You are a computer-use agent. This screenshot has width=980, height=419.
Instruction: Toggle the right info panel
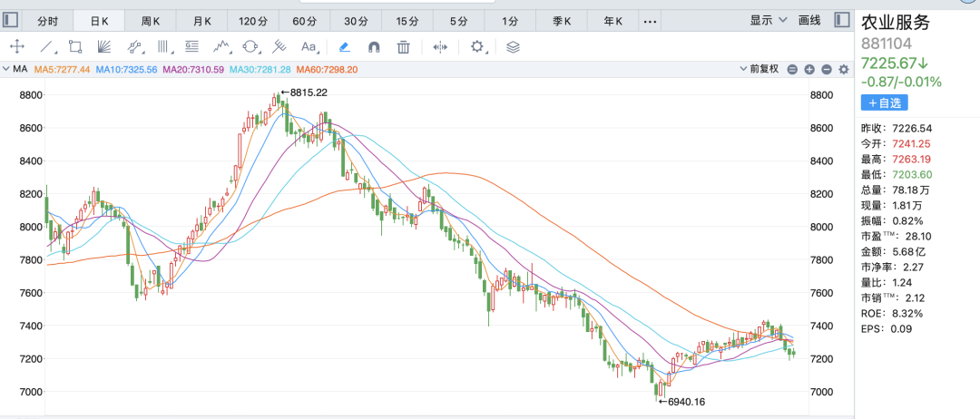point(843,20)
